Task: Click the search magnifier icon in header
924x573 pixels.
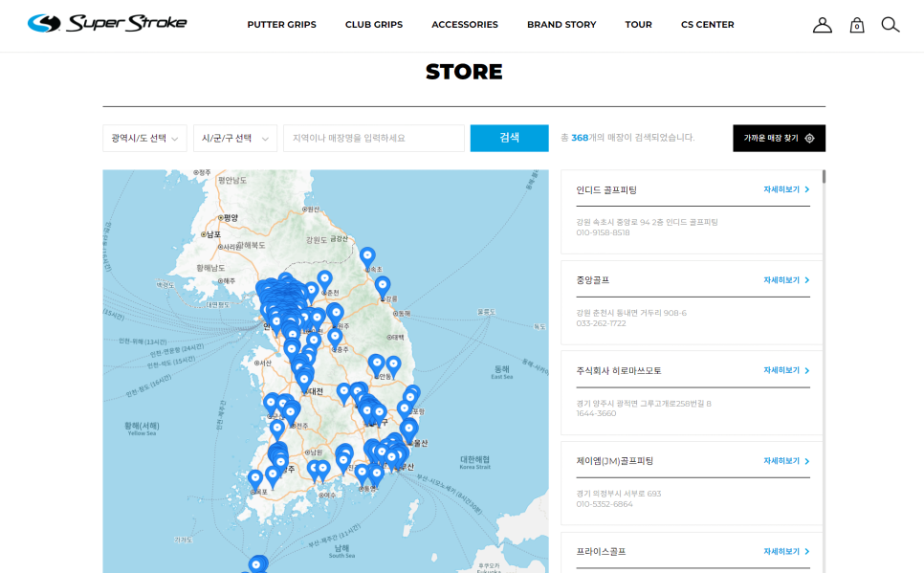Action: [890, 25]
